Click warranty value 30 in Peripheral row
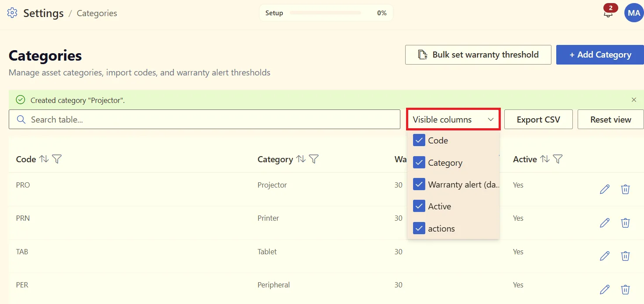The width and height of the screenshot is (644, 304). coord(398,285)
